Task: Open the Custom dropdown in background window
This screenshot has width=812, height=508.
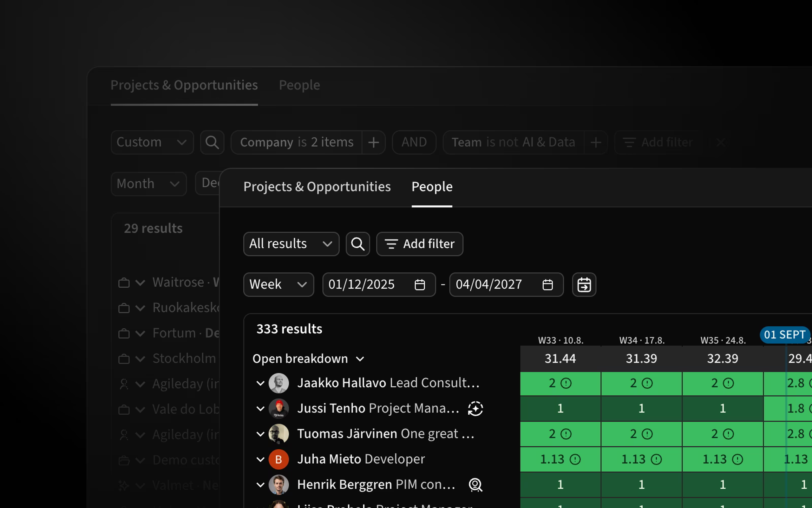Action: pyautogui.click(x=152, y=143)
